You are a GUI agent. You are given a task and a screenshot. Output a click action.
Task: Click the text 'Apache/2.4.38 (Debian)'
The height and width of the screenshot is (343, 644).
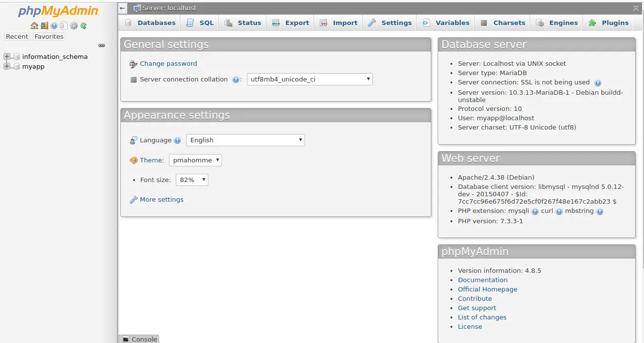click(x=496, y=178)
